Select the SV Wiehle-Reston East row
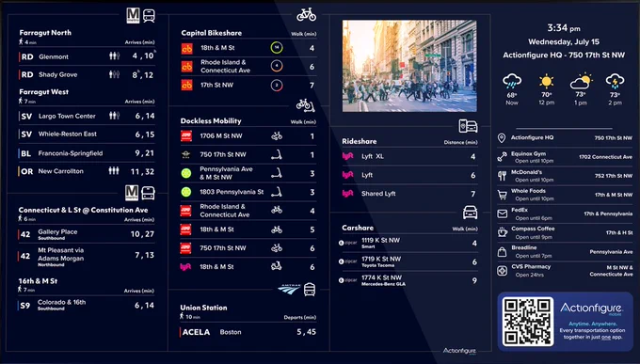 [x=87, y=135]
